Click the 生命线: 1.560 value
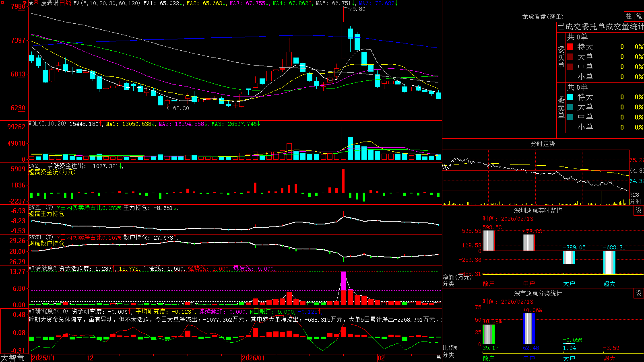Screen dimensions: 644x362 point(164,268)
